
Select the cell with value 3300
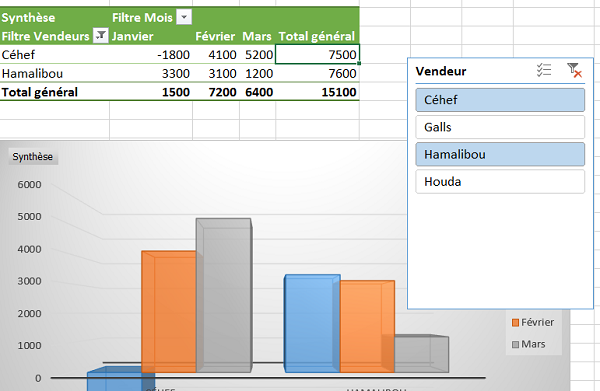[x=151, y=73]
